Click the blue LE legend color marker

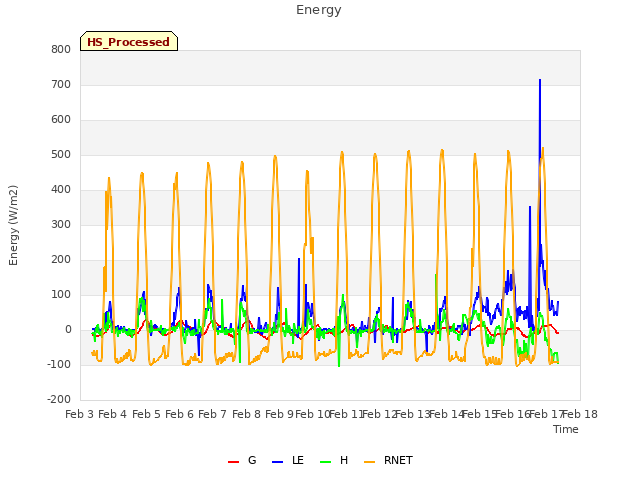tap(277, 462)
